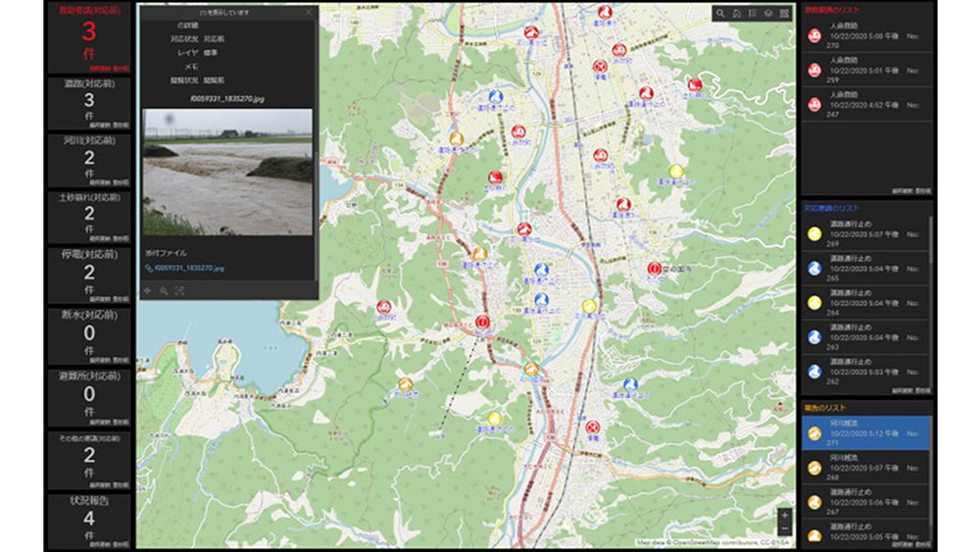Zoom out the map with minus button
Screen dimensions: 980x552
click(x=784, y=529)
